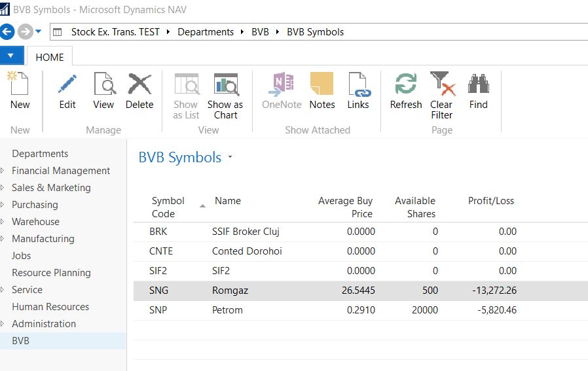Select the SNG symbol code cell
Viewport: 588px width, 371px height.
(158, 291)
